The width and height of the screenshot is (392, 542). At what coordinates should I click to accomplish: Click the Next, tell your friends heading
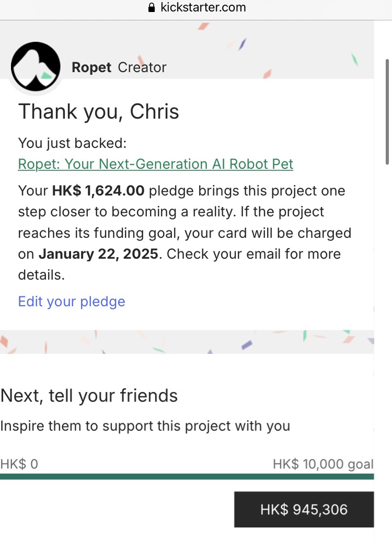[89, 396]
